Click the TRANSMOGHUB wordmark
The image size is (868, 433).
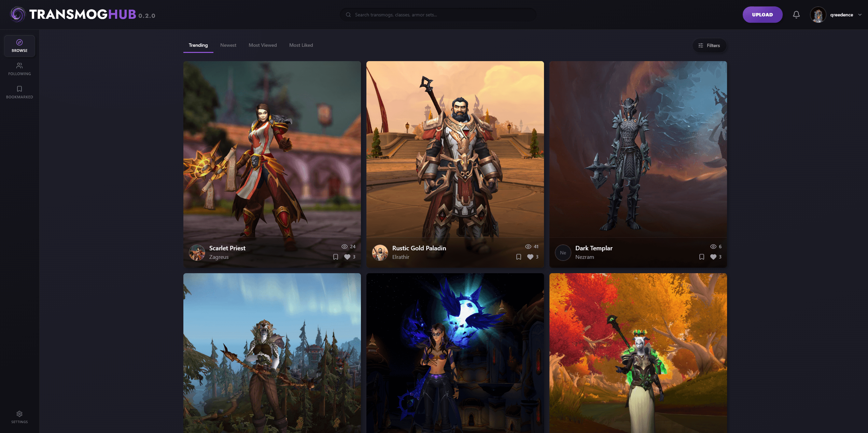(83, 14)
